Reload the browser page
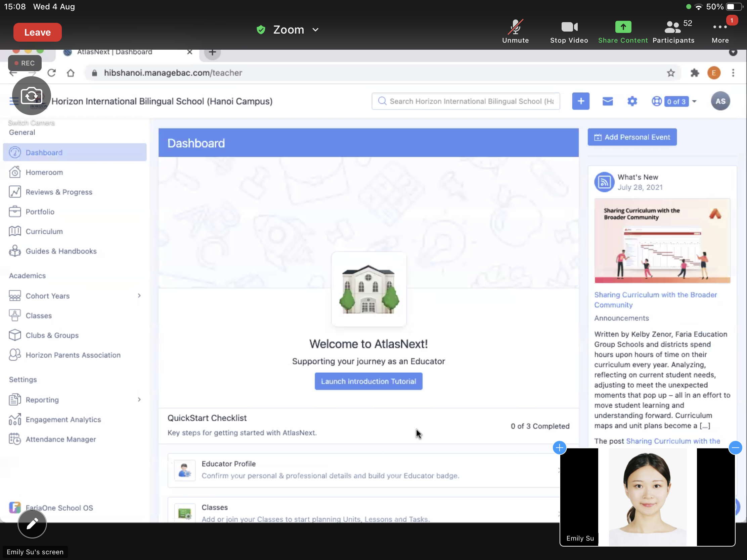Screen dimensions: 747x560 [51, 73]
